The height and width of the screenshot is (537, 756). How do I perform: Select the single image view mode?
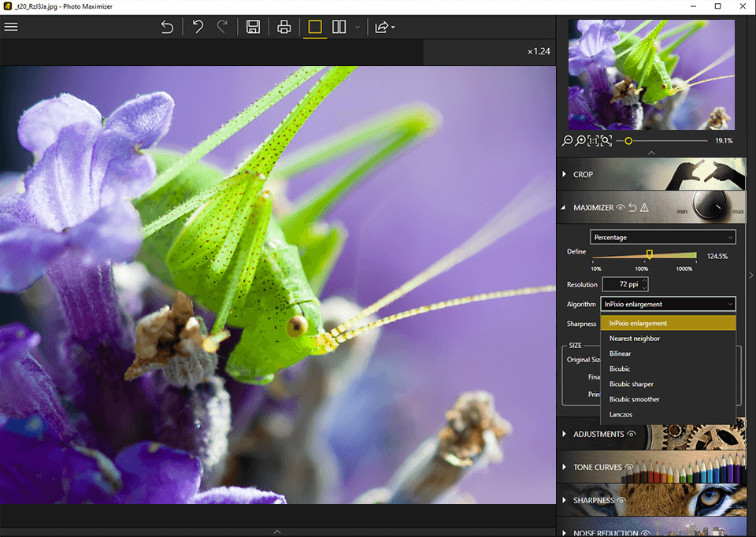point(315,27)
